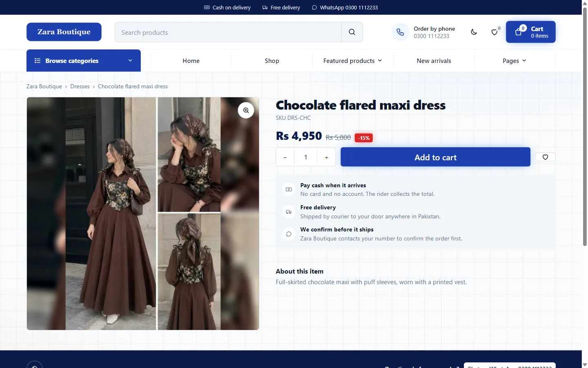The image size is (588, 368).
Task: Click the WhatsApp 0300 1112233 link in the top bar
Action: (345, 7)
